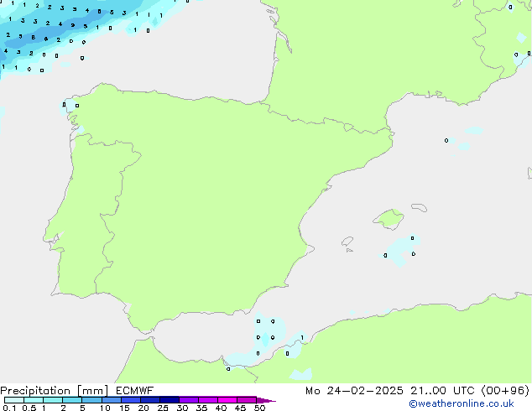Select the 0.1 mm lightest legend swatch
The height and width of the screenshot is (411, 532).
(x=13, y=400)
